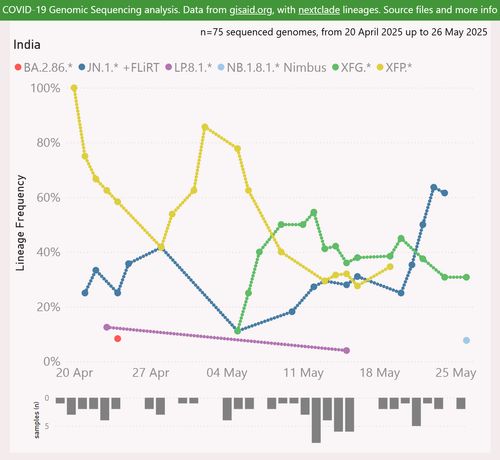
Task: Select the XFG.* legend item
Action: tap(352, 68)
